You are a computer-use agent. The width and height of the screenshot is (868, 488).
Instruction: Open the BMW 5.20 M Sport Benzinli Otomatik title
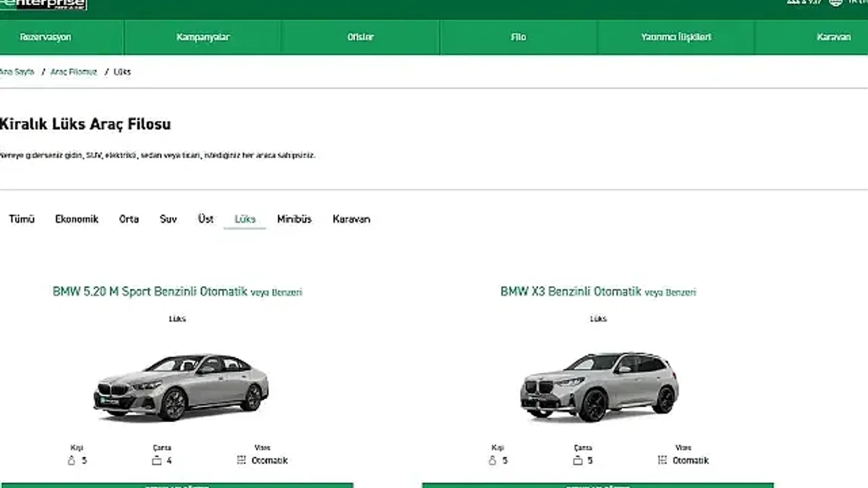[x=177, y=292]
